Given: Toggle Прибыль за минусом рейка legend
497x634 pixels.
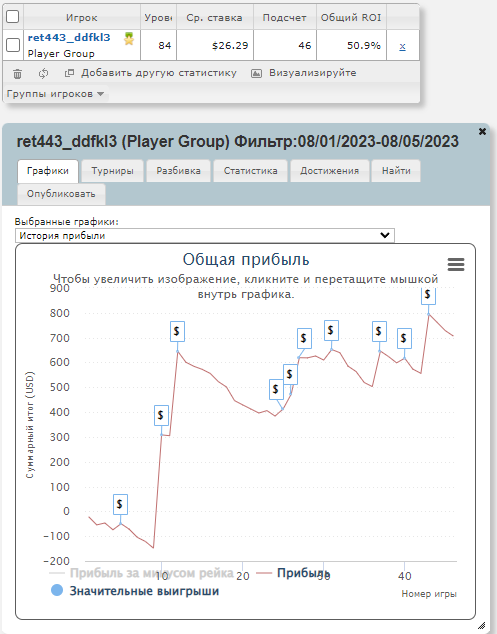Looking at the screenshot, I should pos(142,573).
